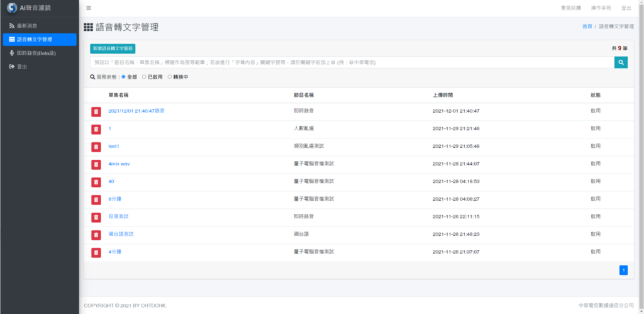Click 登出 in the top bar
This screenshot has width=644, height=314.
click(x=626, y=8)
